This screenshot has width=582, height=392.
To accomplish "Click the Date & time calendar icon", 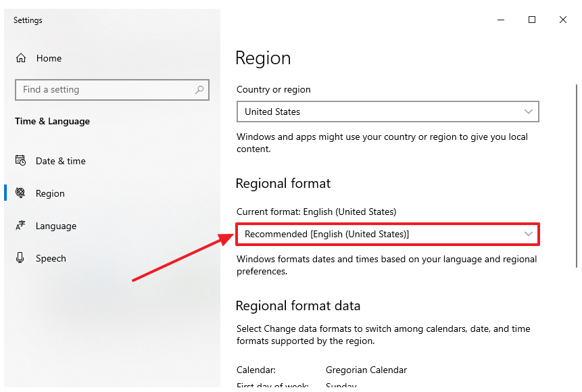I will click(x=20, y=161).
